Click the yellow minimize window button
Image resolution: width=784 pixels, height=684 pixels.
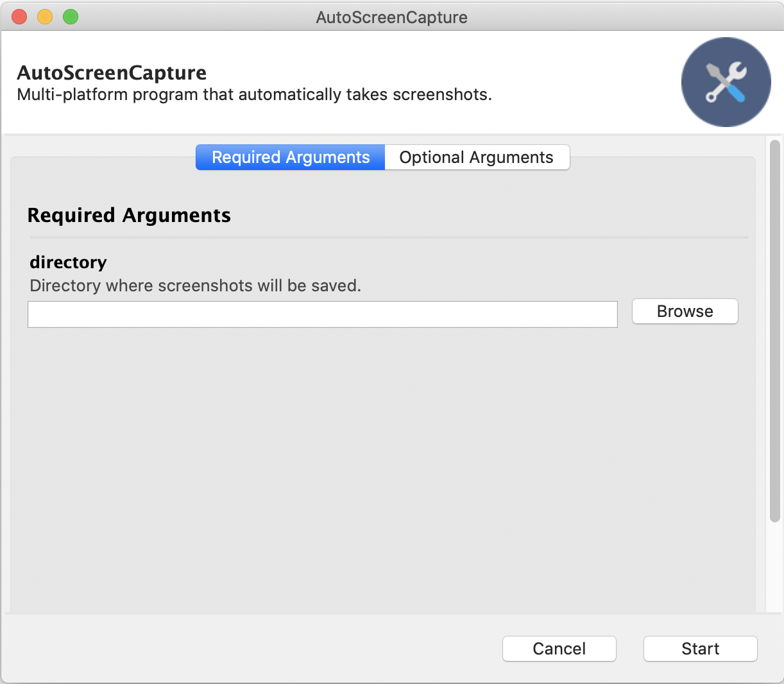44,17
